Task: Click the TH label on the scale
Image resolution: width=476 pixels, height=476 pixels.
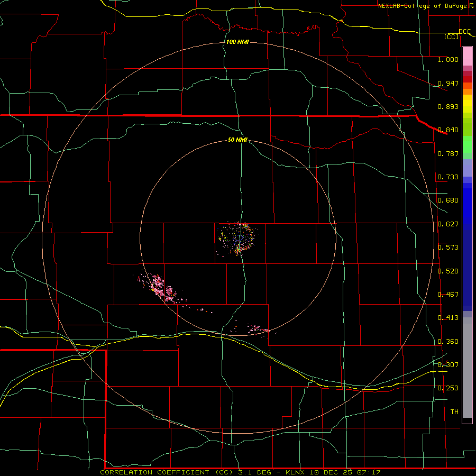Action: coord(454,412)
